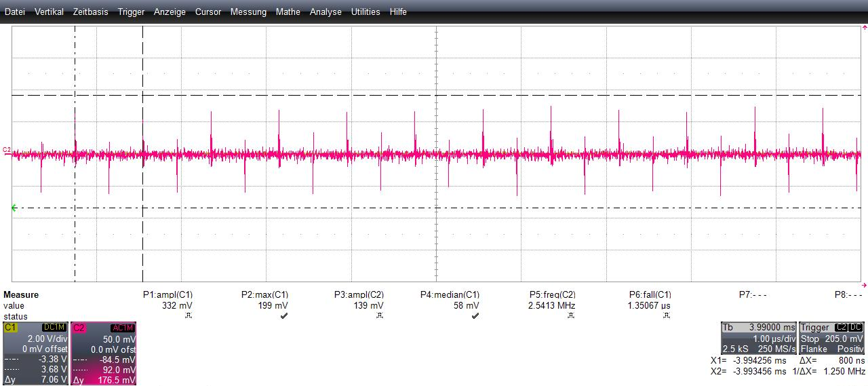
Task: Open the Zeitbasis menu
Action: tap(91, 12)
